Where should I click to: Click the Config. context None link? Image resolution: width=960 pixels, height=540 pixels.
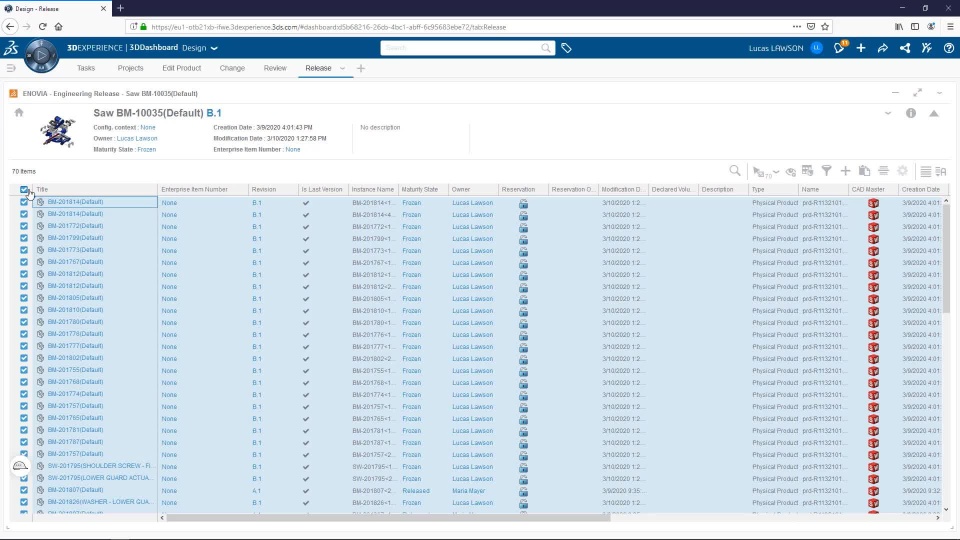coord(148,127)
